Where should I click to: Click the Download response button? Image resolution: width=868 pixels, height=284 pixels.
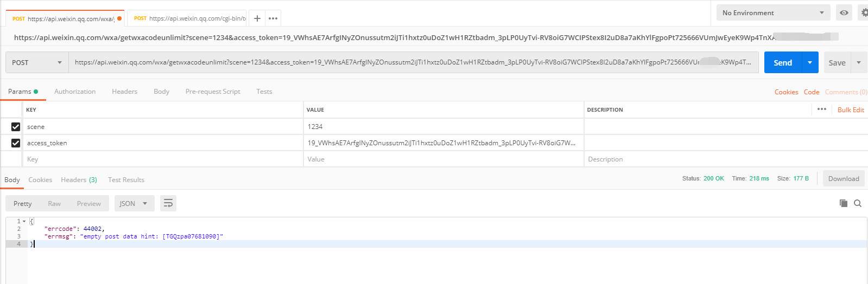844,179
